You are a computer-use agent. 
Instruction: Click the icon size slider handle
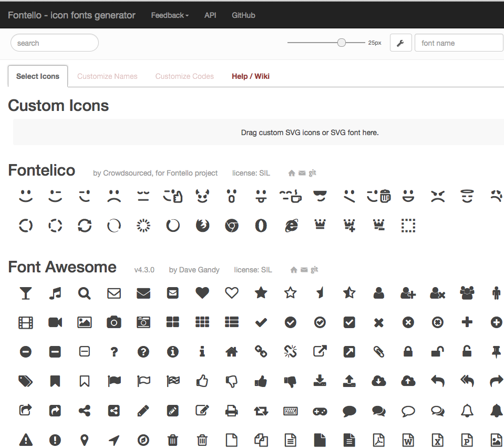click(342, 43)
